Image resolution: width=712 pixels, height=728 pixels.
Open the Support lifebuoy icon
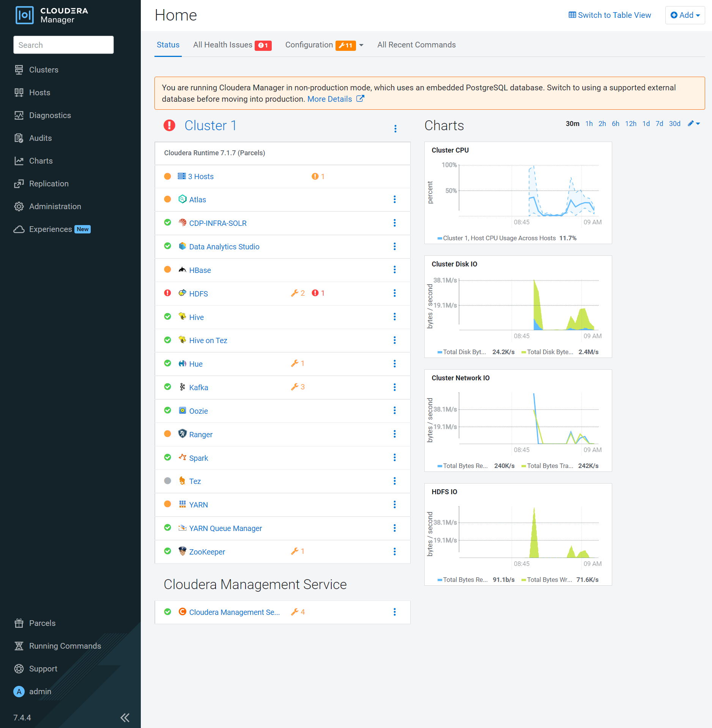[x=19, y=669]
